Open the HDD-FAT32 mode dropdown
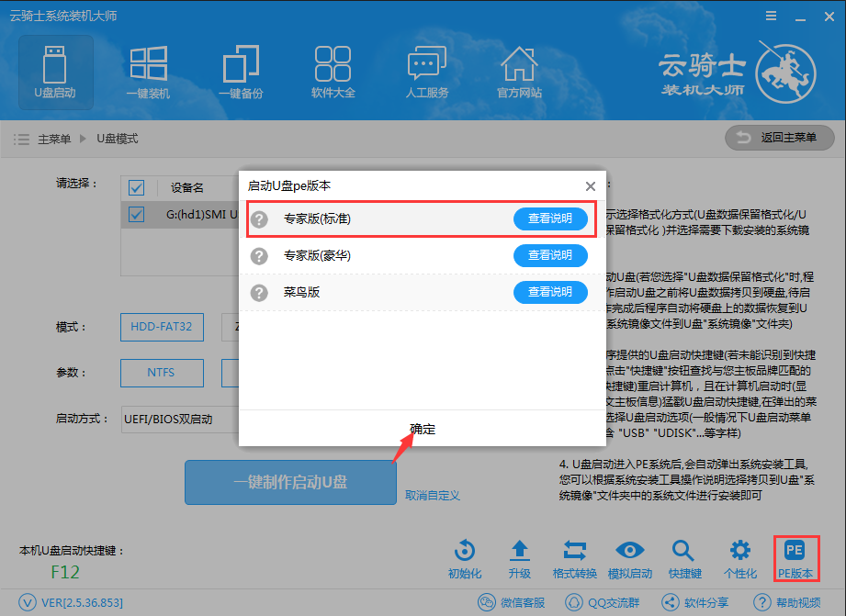846x616 pixels. 162,327
